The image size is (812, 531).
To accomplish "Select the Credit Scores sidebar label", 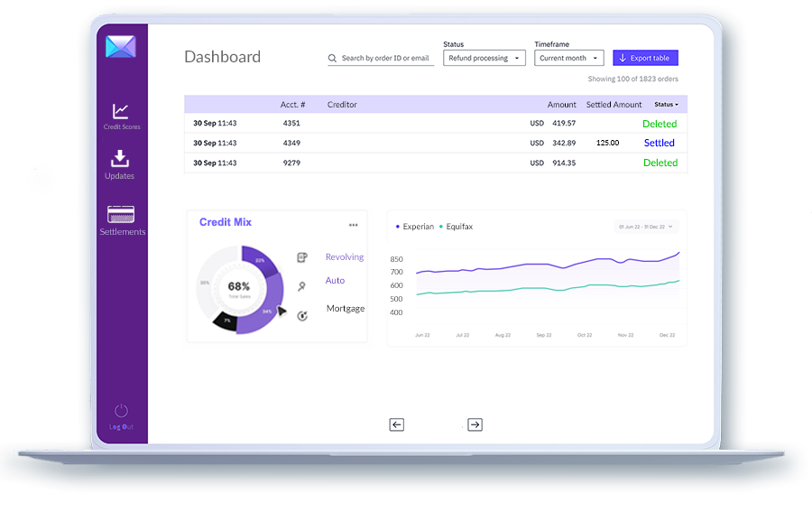I will pos(122,127).
